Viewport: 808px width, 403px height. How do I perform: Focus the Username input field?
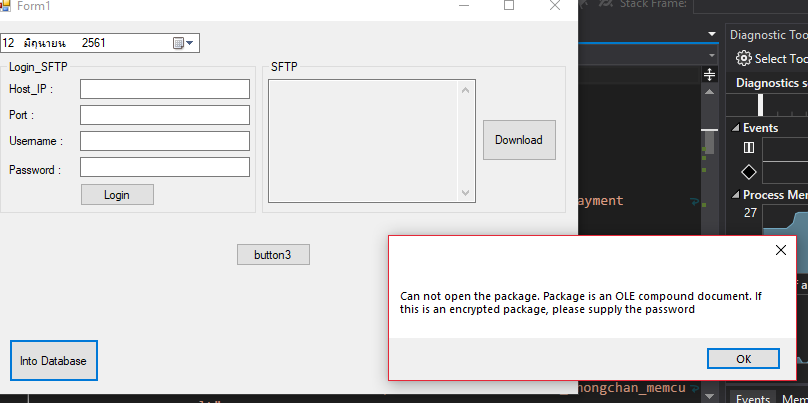(165, 141)
